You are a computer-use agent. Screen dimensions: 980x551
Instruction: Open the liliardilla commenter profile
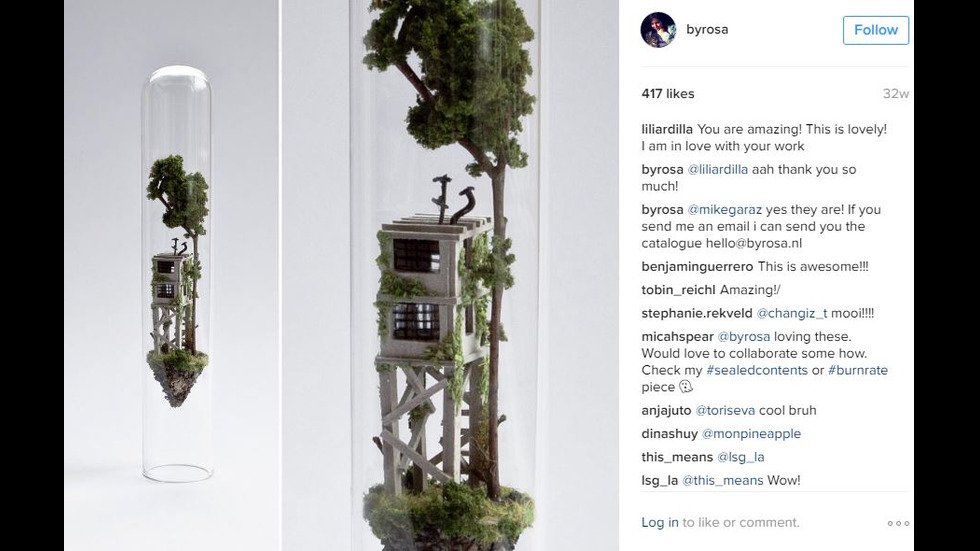(x=667, y=129)
